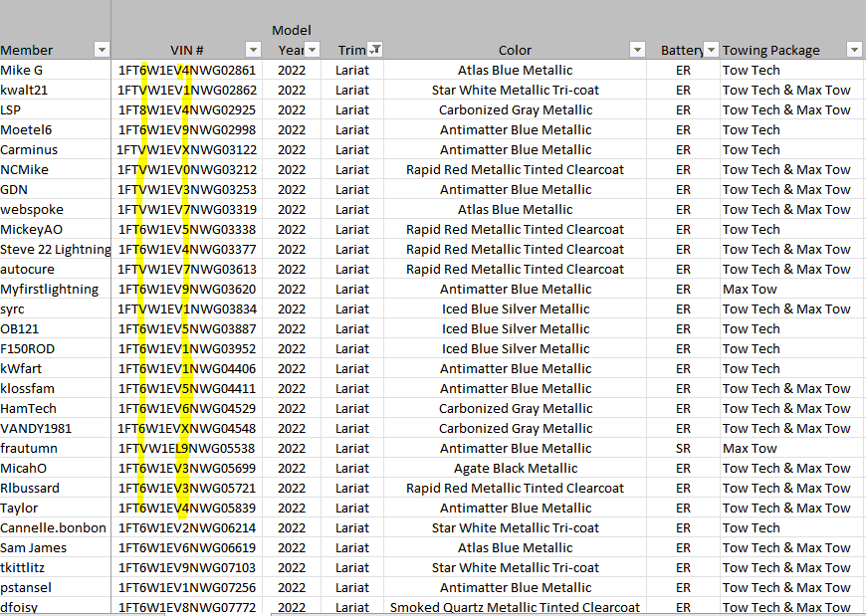Viewport: 866px width, 616px height.
Task: Select the Color header cell
Action: (515, 50)
